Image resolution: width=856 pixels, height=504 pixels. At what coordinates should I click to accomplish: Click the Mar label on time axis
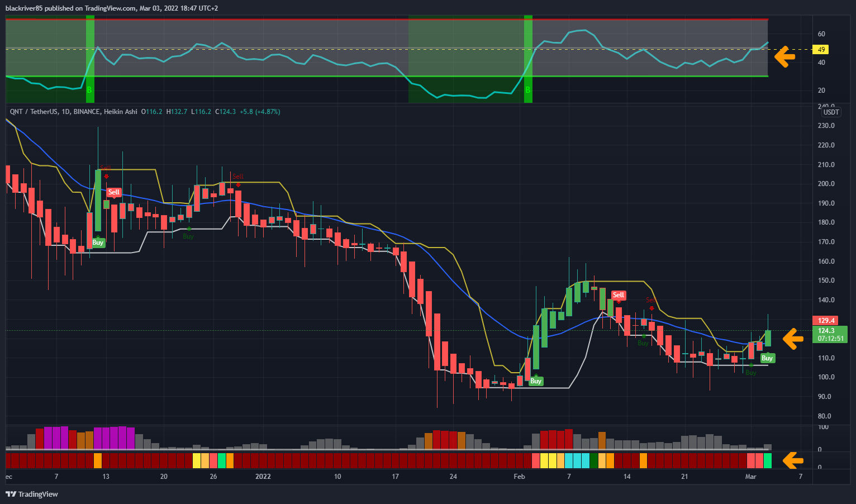[750, 477]
